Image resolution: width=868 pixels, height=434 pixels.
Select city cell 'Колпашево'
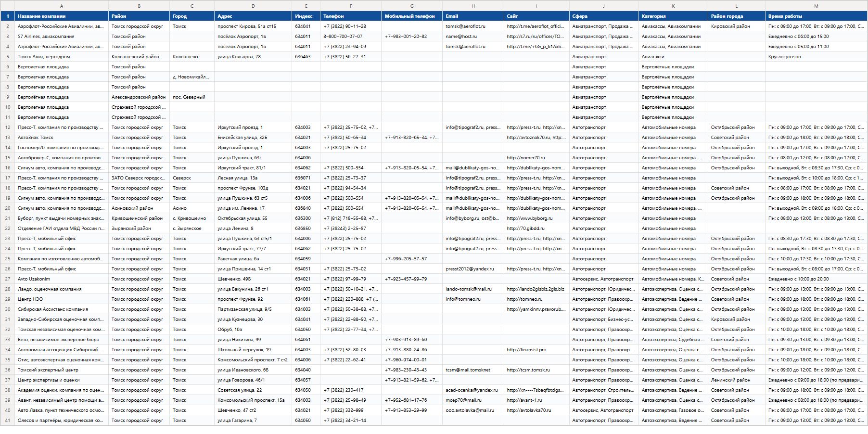click(192, 57)
